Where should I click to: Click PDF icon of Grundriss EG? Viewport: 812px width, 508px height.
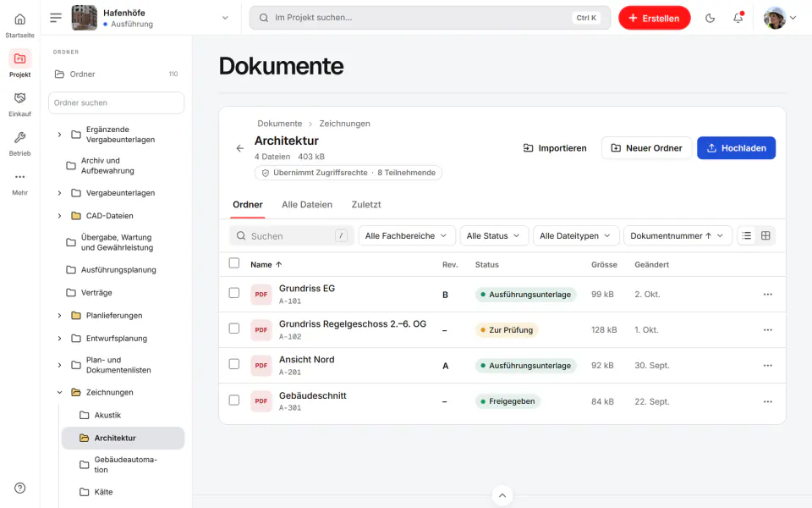(261, 295)
